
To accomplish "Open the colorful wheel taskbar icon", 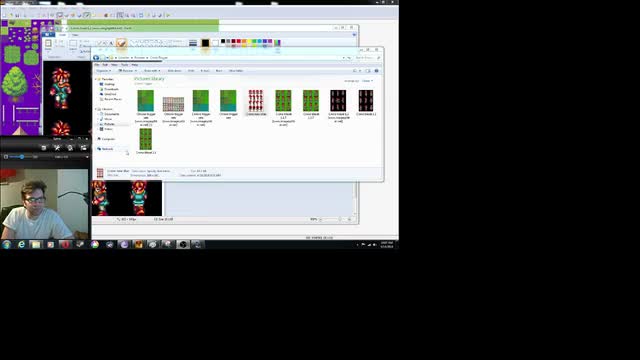I will (95, 244).
